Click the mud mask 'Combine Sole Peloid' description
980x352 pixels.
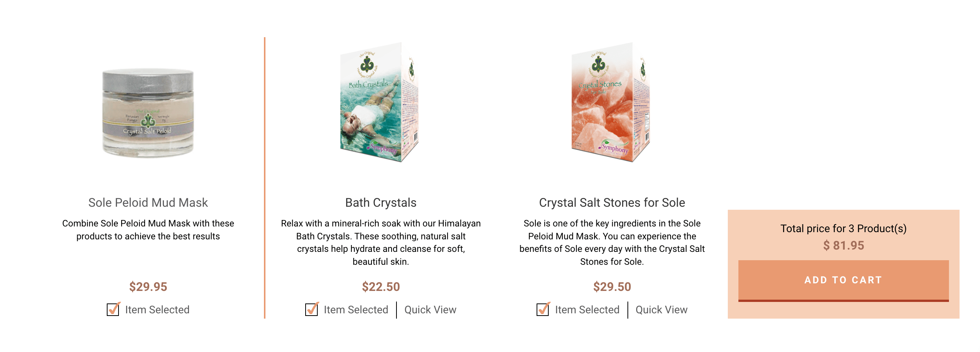pyautogui.click(x=148, y=230)
